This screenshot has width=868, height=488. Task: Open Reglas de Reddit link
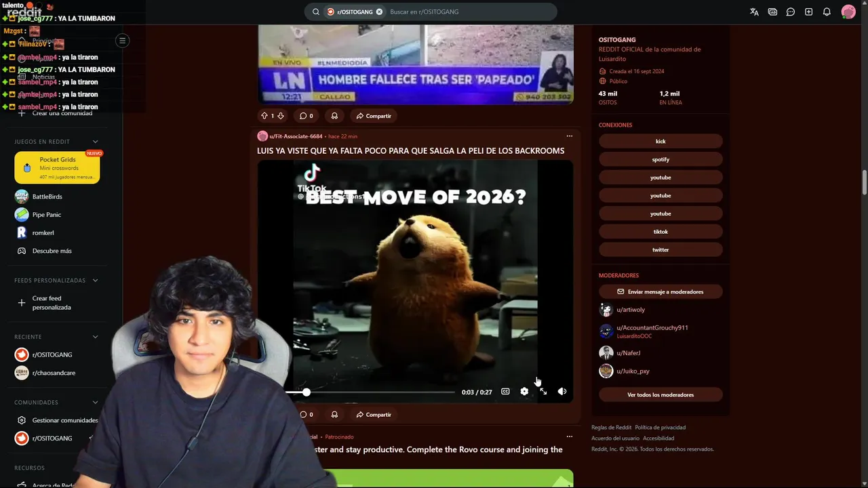611,427
